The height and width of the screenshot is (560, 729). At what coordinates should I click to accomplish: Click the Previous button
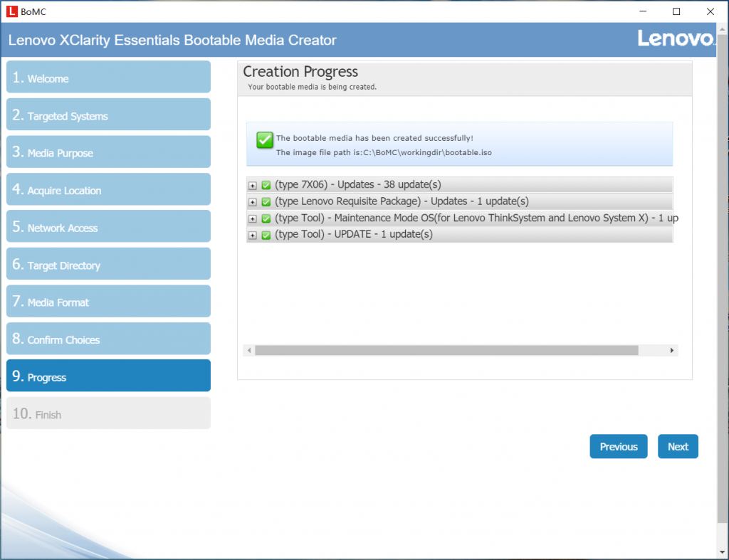[619, 447]
